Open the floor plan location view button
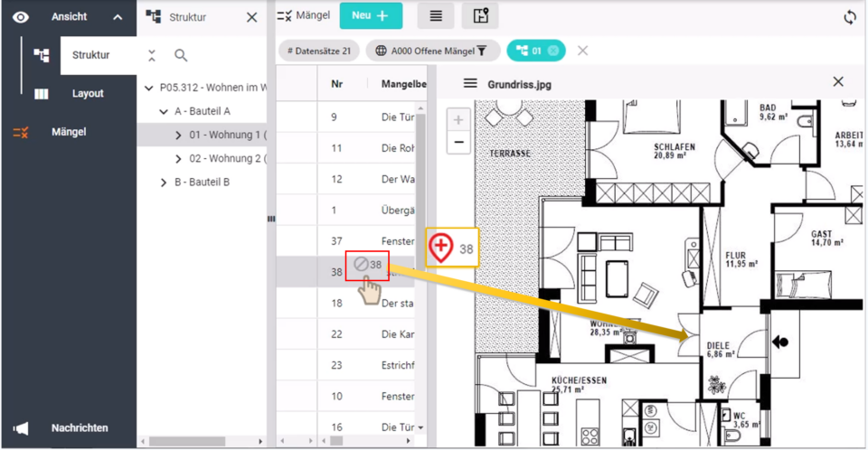868x450 pixels. point(480,15)
